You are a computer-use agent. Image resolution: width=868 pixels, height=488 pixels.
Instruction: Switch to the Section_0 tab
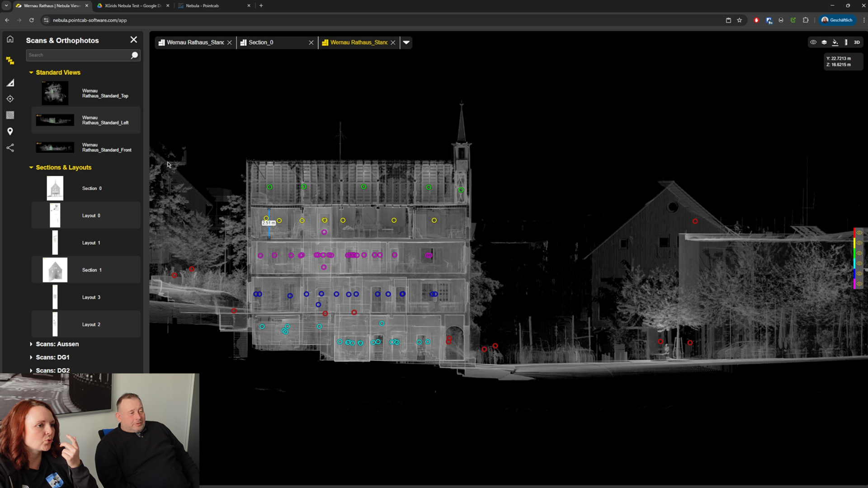tap(261, 42)
